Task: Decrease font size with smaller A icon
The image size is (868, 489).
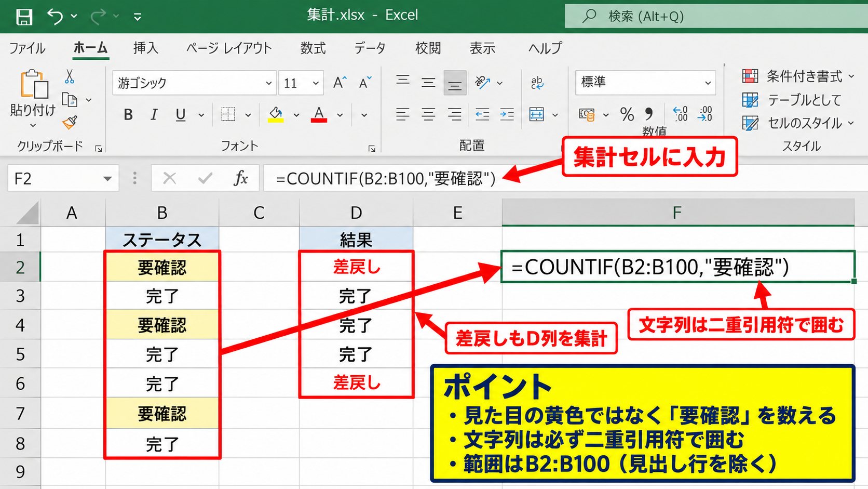Action: coord(365,83)
